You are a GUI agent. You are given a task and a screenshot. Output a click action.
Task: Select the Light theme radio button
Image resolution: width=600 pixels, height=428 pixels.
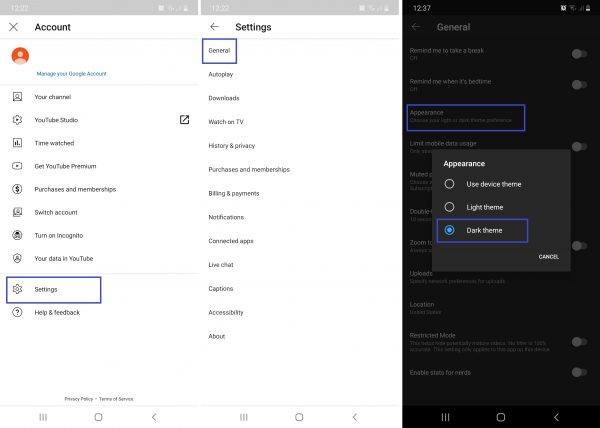(449, 207)
